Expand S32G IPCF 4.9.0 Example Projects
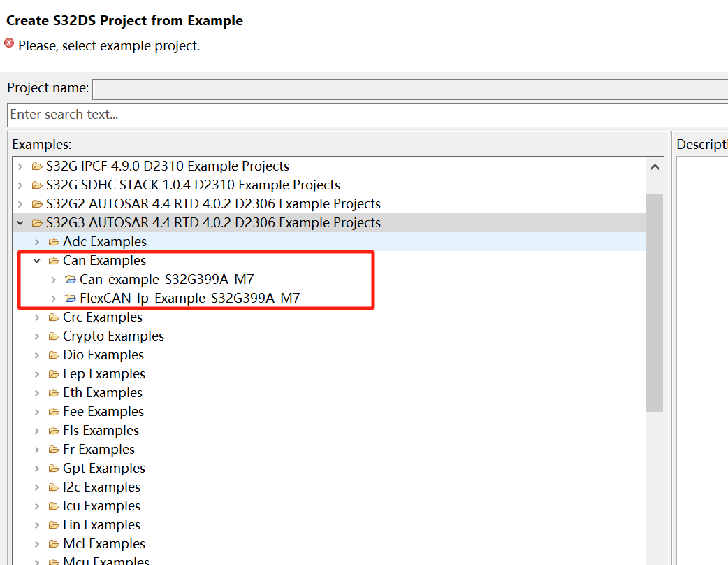728x565 pixels. click(20, 166)
